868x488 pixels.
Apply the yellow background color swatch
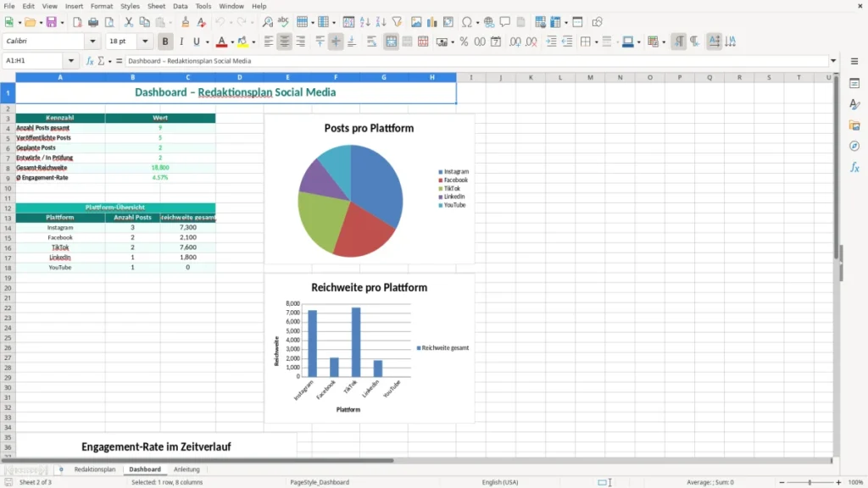[x=242, y=42]
